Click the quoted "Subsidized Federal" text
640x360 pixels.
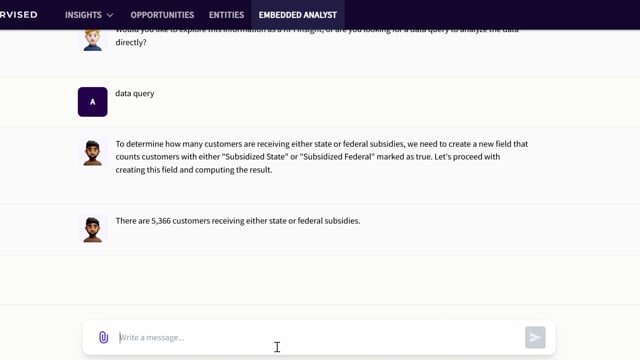(x=337, y=157)
